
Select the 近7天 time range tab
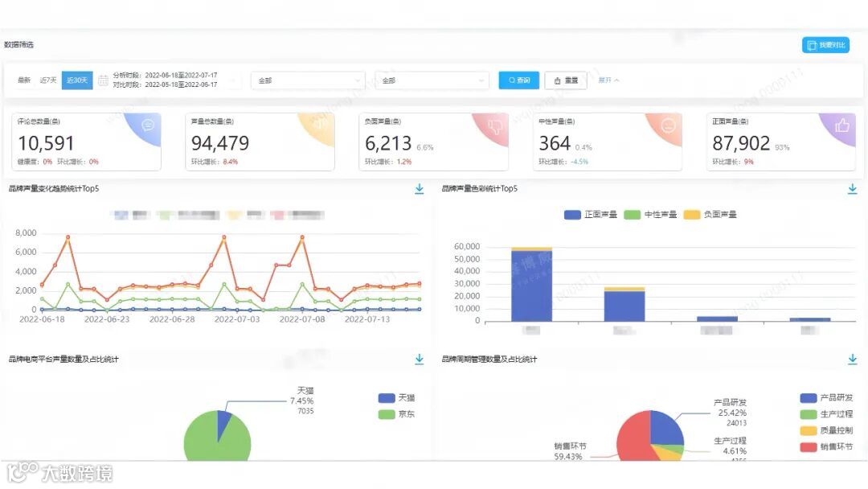point(48,80)
